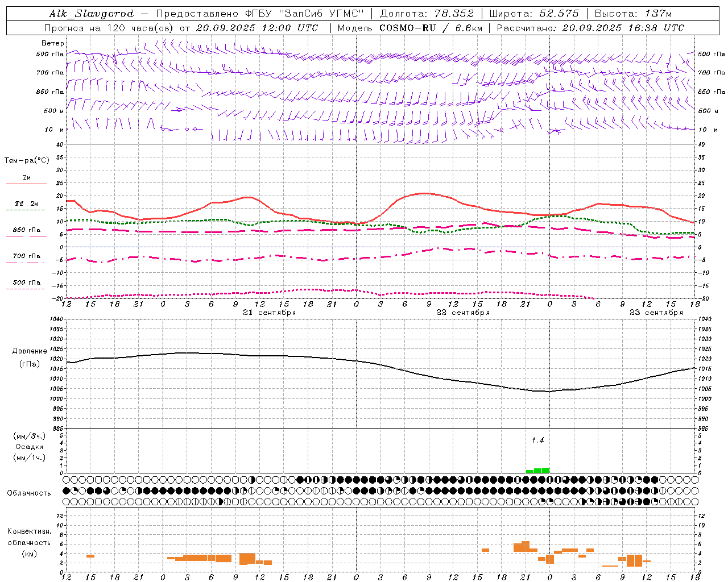This screenshot has width=728, height=582.
Task: Click the green precipitation bars
Action: coord(537,471)
